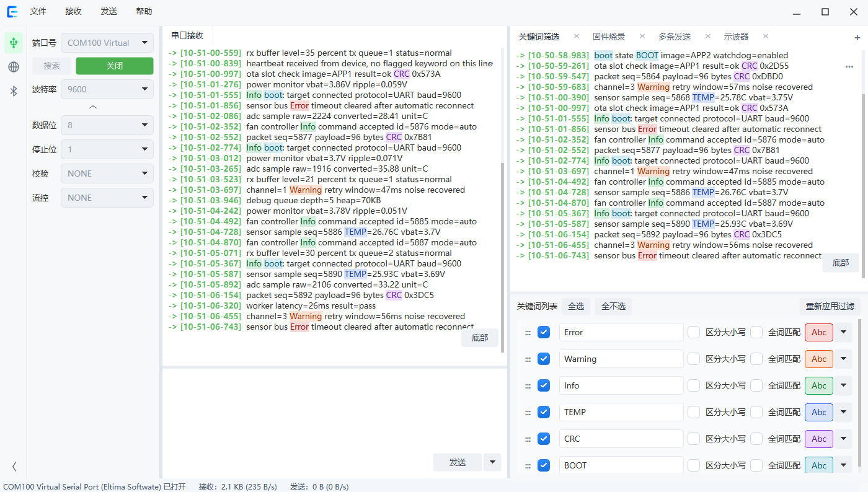Close the 示波器 tab

(766, 37)
